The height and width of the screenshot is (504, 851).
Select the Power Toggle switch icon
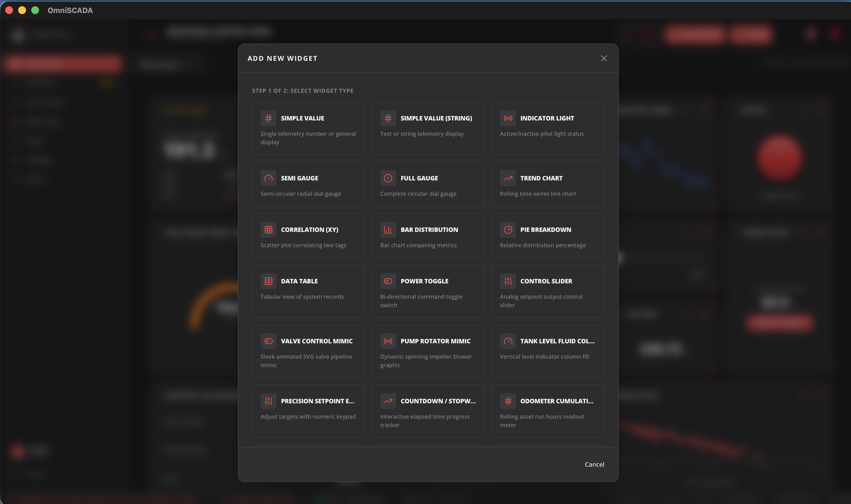[x=388, y=281]
